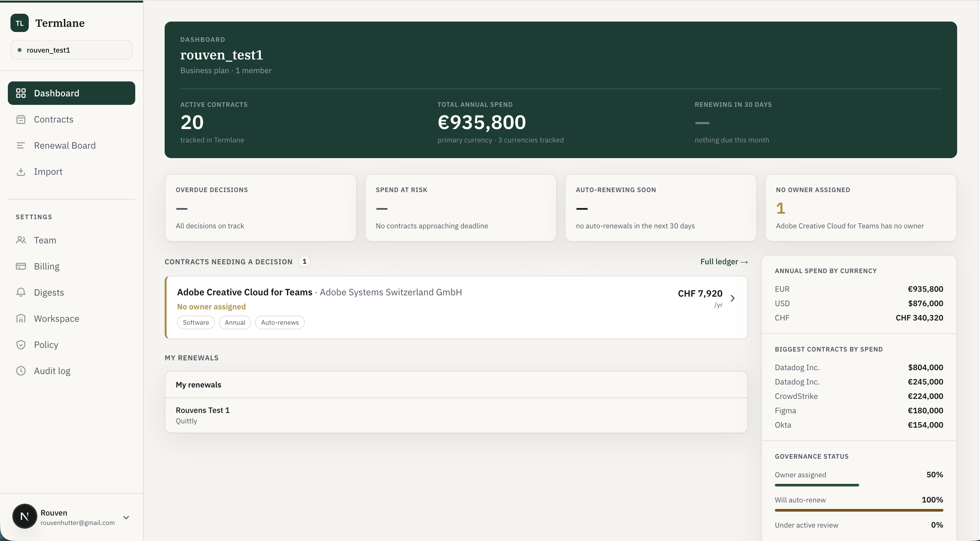Screen dimensions: 980x541
Task: Click the "$804,000" Datadog value
Action: (x=925, y=368)
